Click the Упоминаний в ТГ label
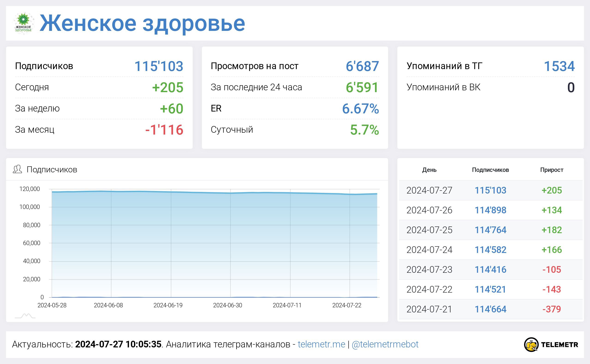This screenshot has height=364, width=590. tap(444, 66)
